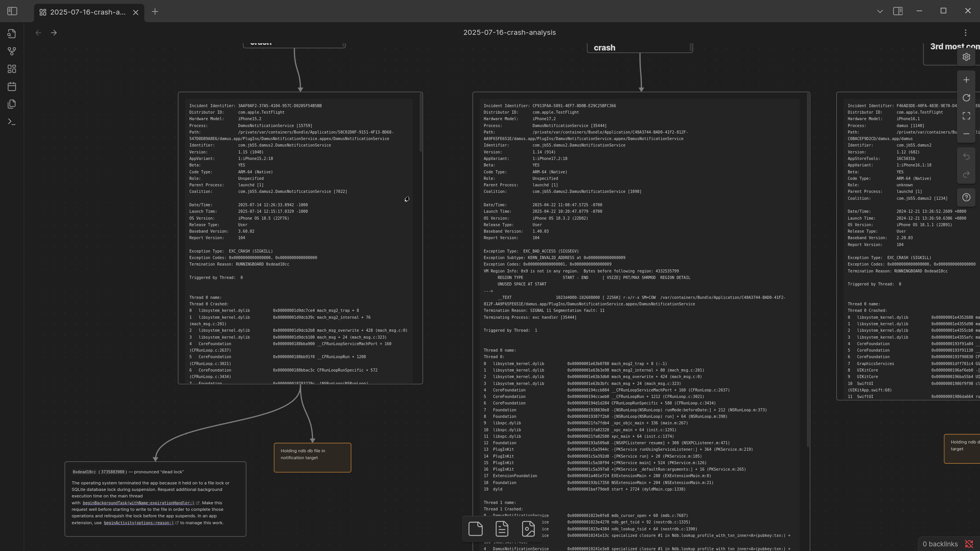Click 'Version: 1.15 (1048)' line
Viewport: 980px width, 551px height.
coord(226,152)
